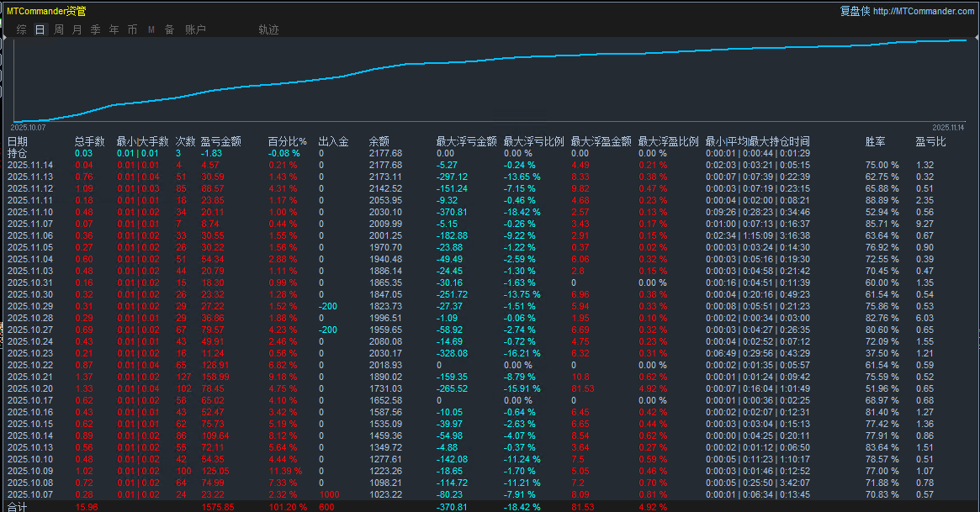Switch to 月 (monthly) view
The height and width of the screenshot is (512, 980).
[x=76, y=29]
